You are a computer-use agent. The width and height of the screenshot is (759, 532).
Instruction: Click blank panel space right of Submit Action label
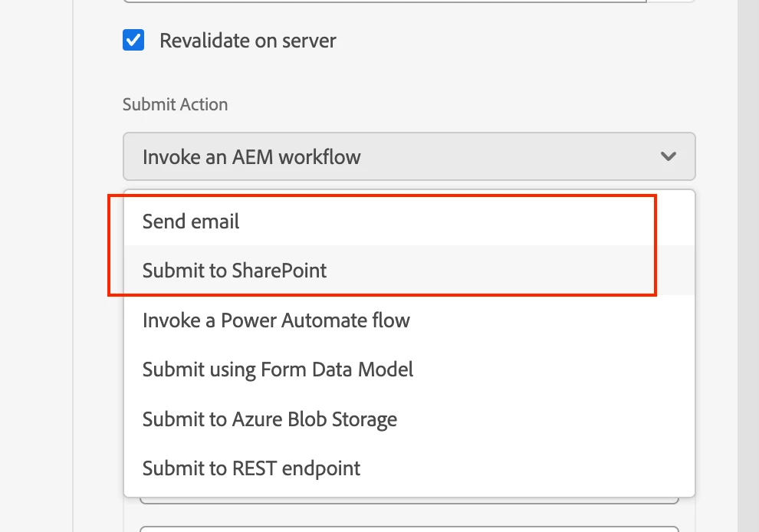[x=460, y=105]
